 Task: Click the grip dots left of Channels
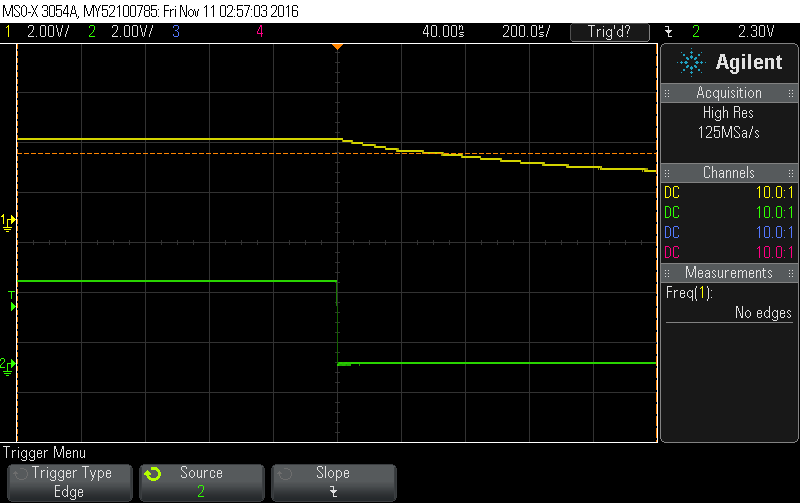click(x=667, y=173)
